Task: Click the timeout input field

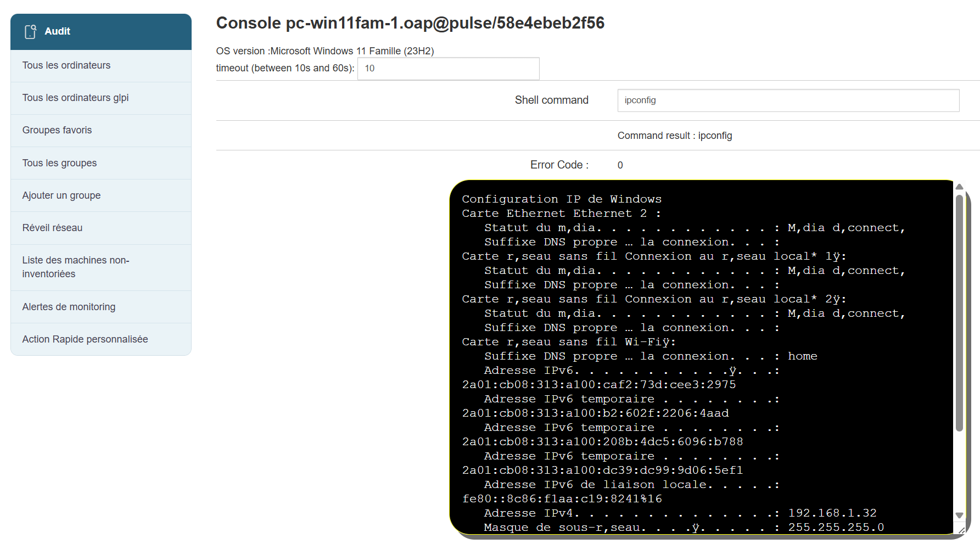Action: click(448, 69)
